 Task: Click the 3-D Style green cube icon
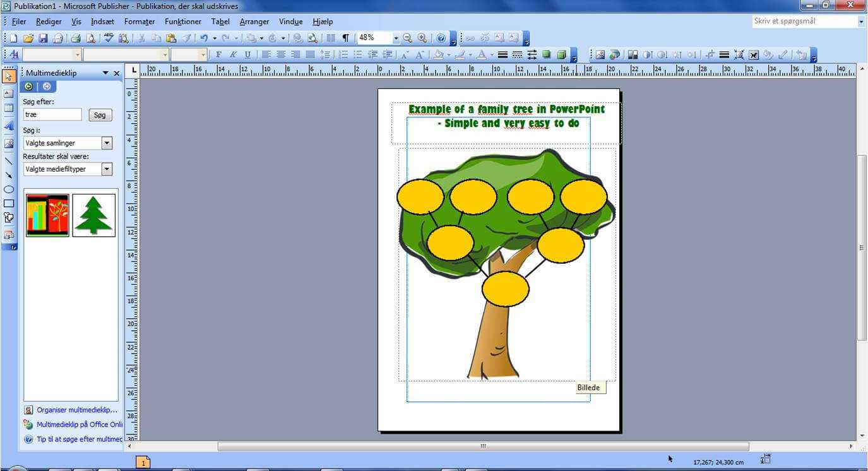[x=561, y=55]
